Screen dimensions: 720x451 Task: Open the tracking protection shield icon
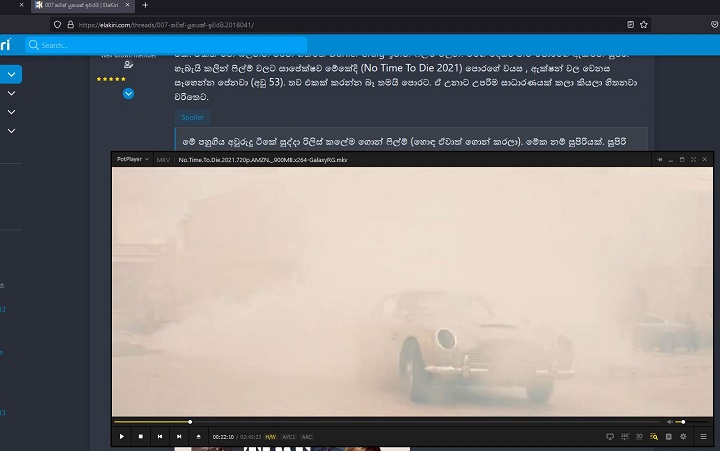(57, 25)
